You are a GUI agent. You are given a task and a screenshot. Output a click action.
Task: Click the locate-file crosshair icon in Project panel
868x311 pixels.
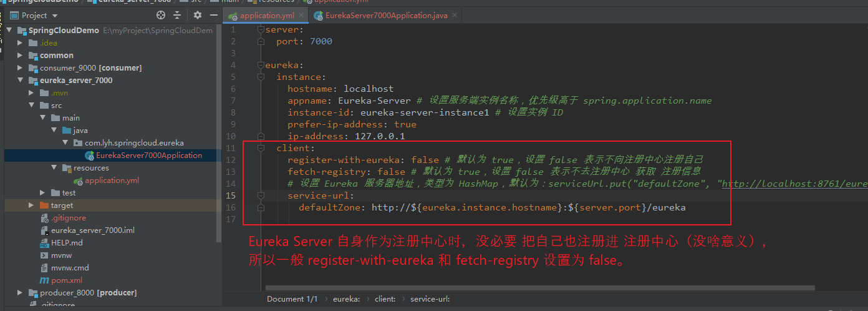[x=162, y=15]
